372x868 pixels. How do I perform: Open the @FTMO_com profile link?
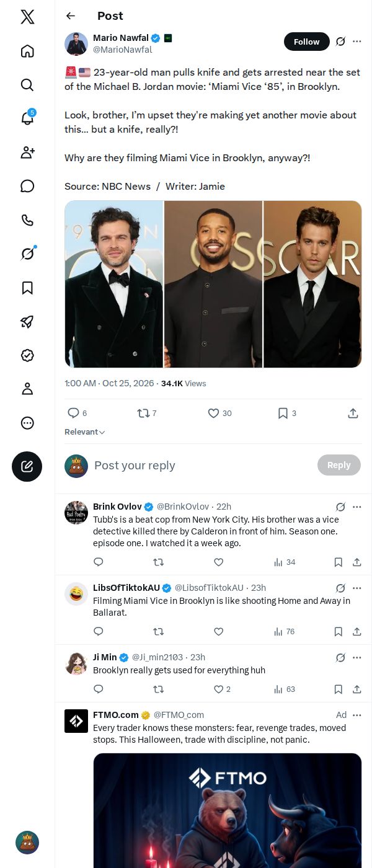(179, 715)
